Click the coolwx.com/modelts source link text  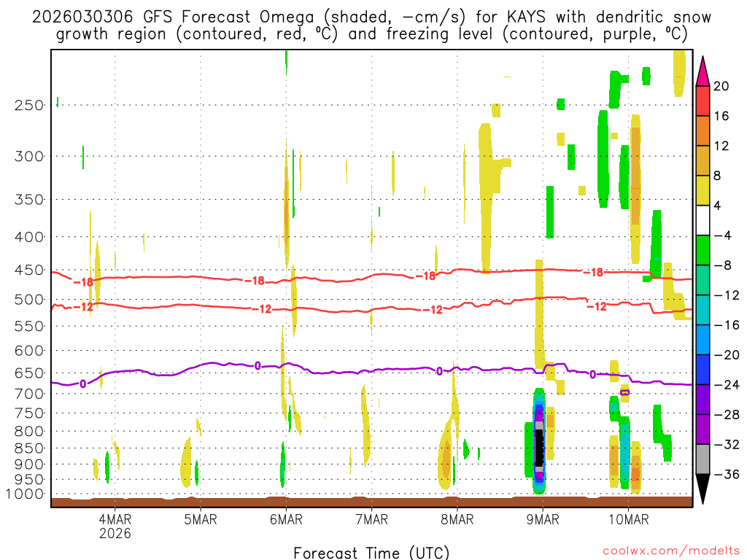671,551
